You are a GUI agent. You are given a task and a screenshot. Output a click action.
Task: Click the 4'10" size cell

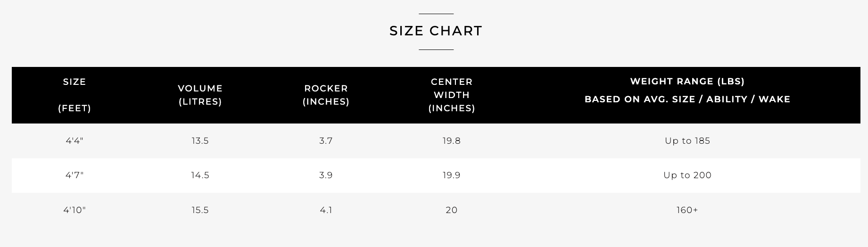(74, 210)
